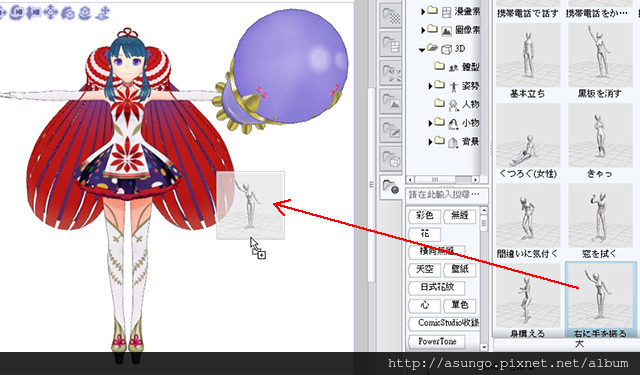Open the 3D material folder sidebar icon

[391, 158]
